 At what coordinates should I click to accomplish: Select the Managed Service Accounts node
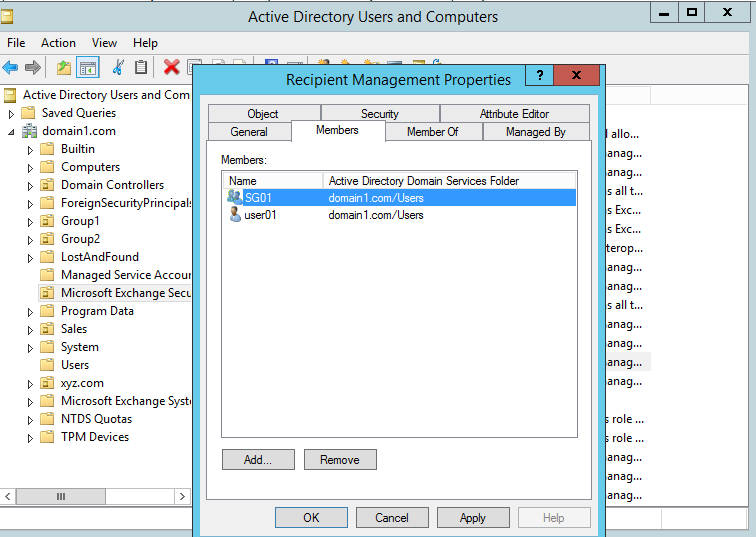pos(125,275)
